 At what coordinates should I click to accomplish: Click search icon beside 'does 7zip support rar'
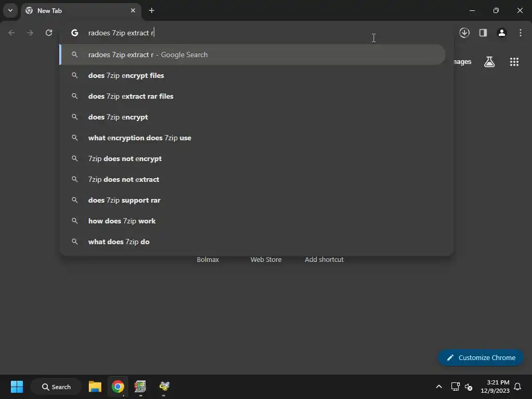point(75,200)
